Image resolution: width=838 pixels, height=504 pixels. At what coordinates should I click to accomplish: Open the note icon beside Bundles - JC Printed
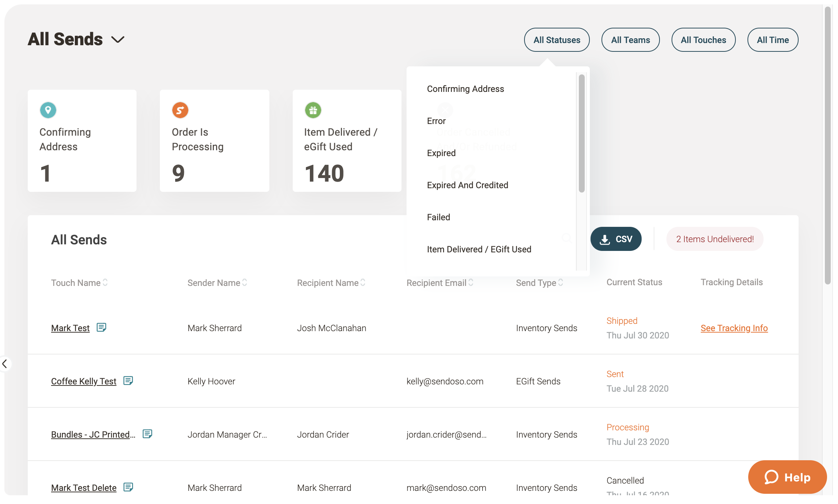(147, 434)
